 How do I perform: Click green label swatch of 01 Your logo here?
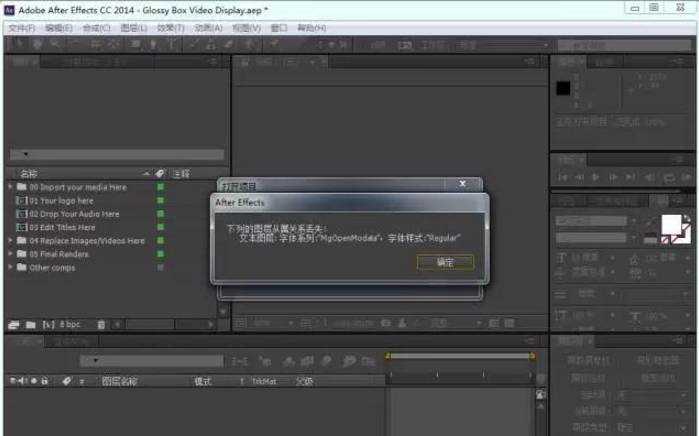pyautogui.click(x=160, y=200)
